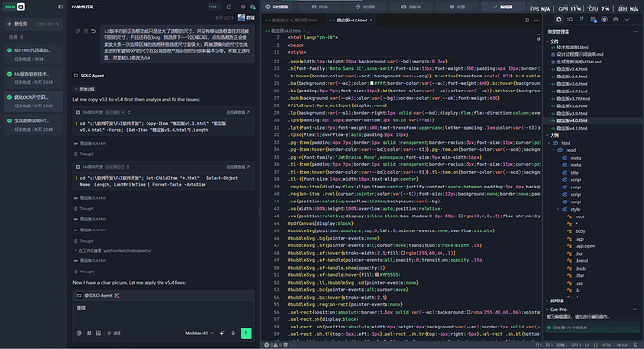
Task: Click the chat input field containing 继续
Action: [163, 314]
